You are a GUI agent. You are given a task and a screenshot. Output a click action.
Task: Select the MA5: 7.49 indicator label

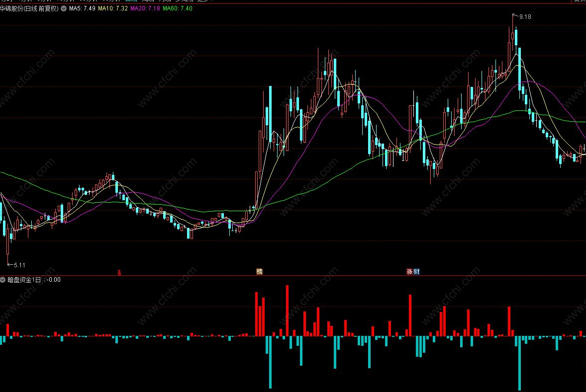tap(82, 8)
